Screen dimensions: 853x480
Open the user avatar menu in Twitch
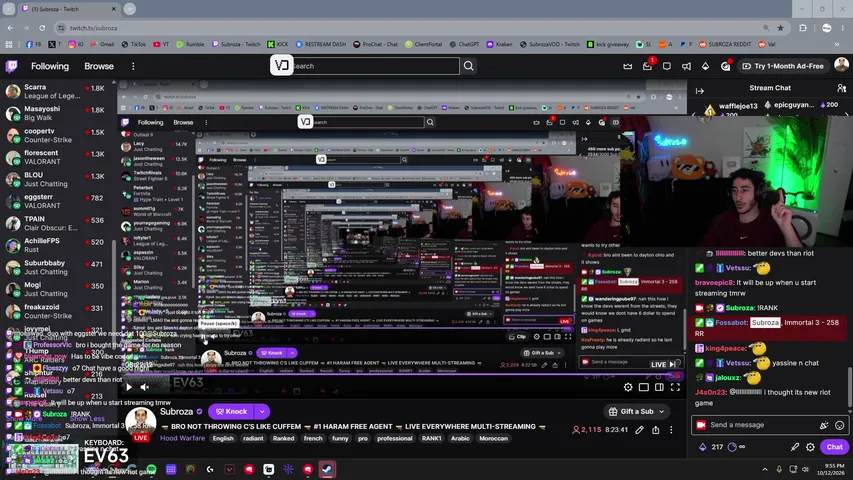[x=842, y=65]
